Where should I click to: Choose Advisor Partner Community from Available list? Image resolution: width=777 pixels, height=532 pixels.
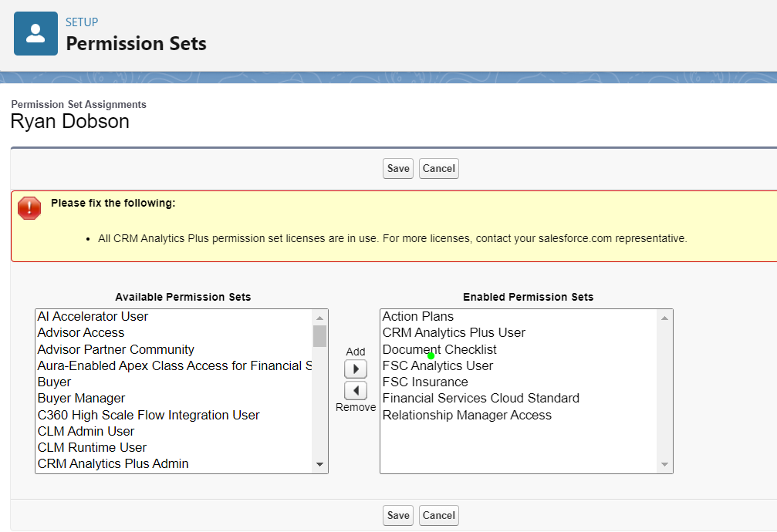[116, 349]
